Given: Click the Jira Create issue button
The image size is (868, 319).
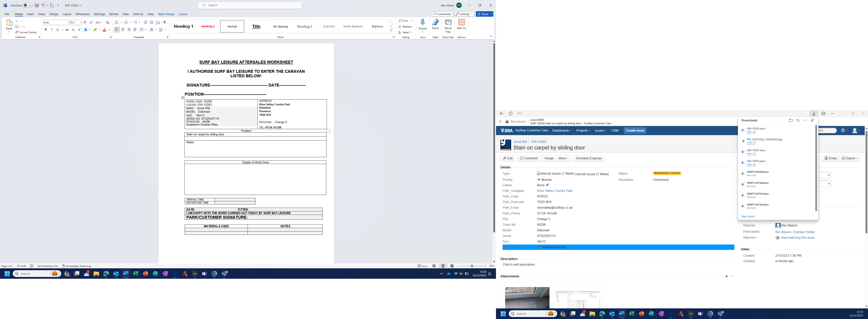Looking at the screenshot, I should pos(635,130).
